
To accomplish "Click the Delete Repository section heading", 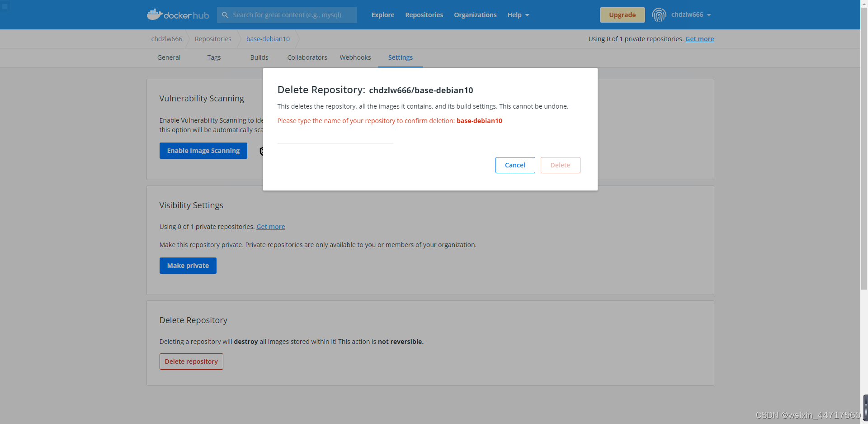I will point(193,320).
